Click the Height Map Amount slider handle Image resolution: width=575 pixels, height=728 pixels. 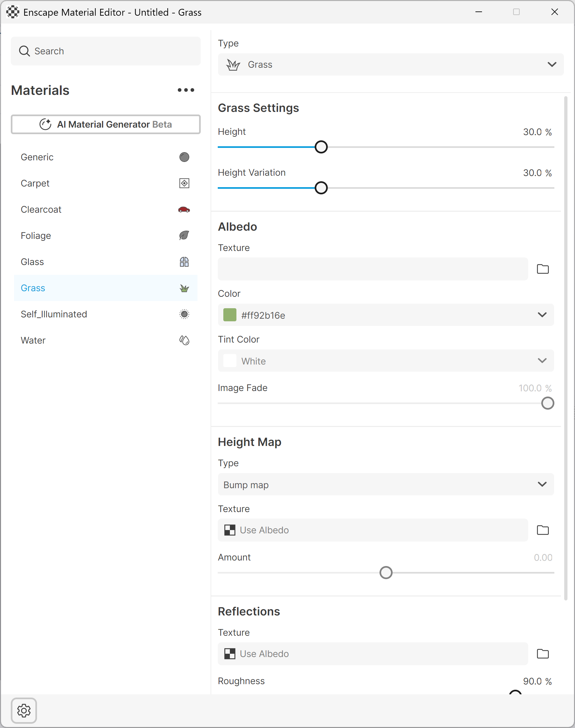click(x=386, y=573)
